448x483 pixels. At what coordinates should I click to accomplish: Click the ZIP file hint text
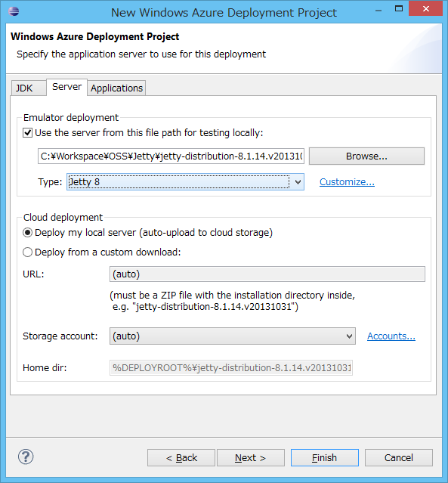tap(233, 301)
